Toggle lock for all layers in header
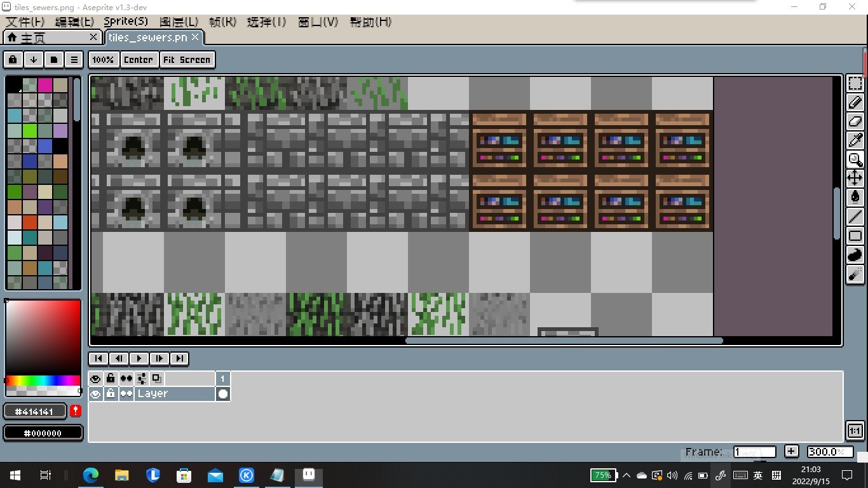The height and width of the screenshot is (488, 868). (x=111, y=379)
